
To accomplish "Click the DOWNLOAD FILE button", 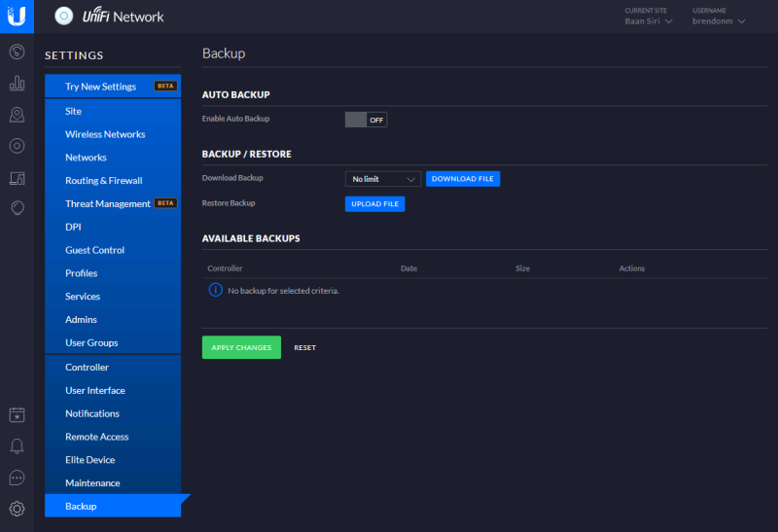I will (x=463, y=179).
